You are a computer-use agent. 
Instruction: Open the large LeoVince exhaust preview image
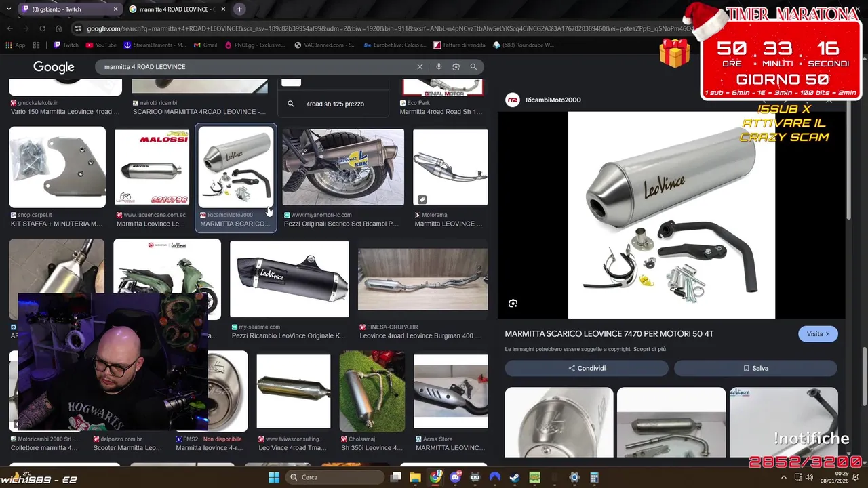671,215
